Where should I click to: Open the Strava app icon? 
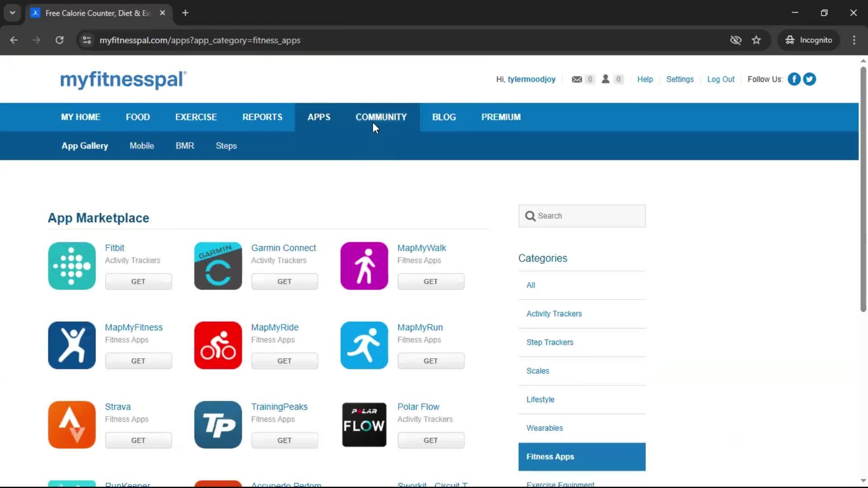tap(72, 425)
